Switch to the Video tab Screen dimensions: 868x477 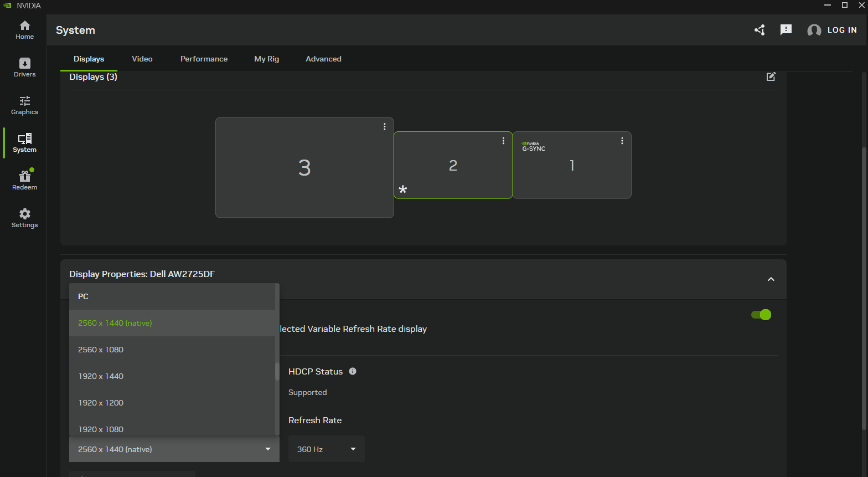[x=142, y=59]
